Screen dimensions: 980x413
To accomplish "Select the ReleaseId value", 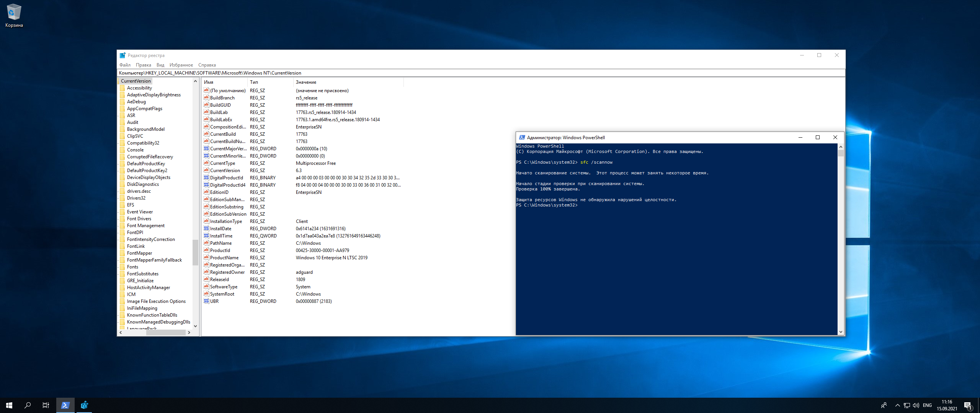I will (219, 280).
